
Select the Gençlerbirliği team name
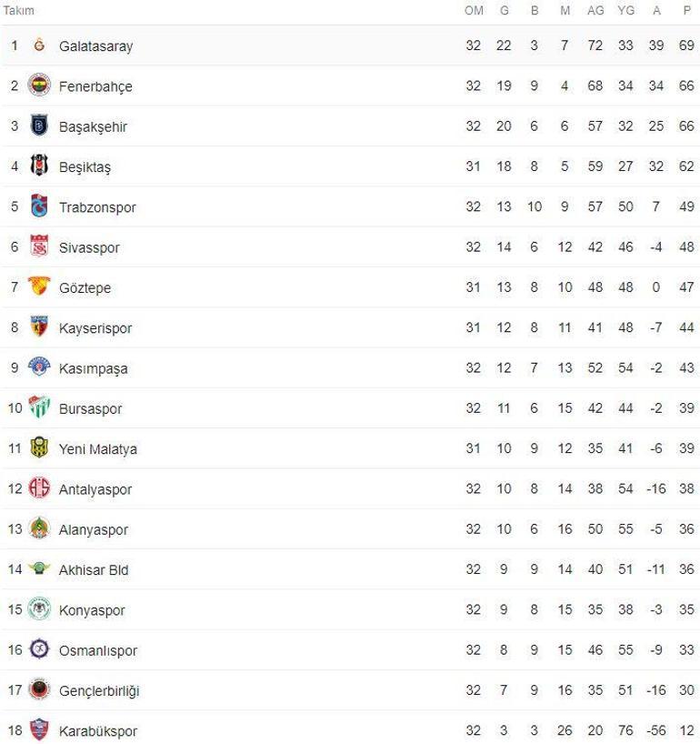coord(99,690)
